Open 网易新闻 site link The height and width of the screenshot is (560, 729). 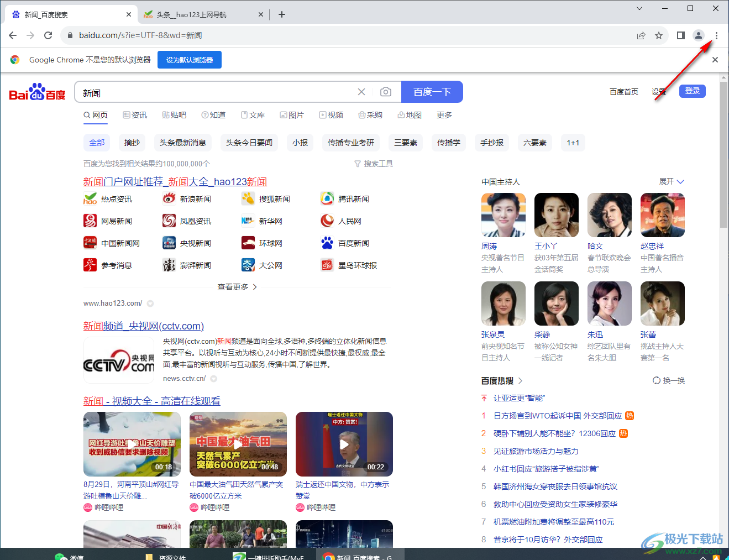(x=108, y=221)
